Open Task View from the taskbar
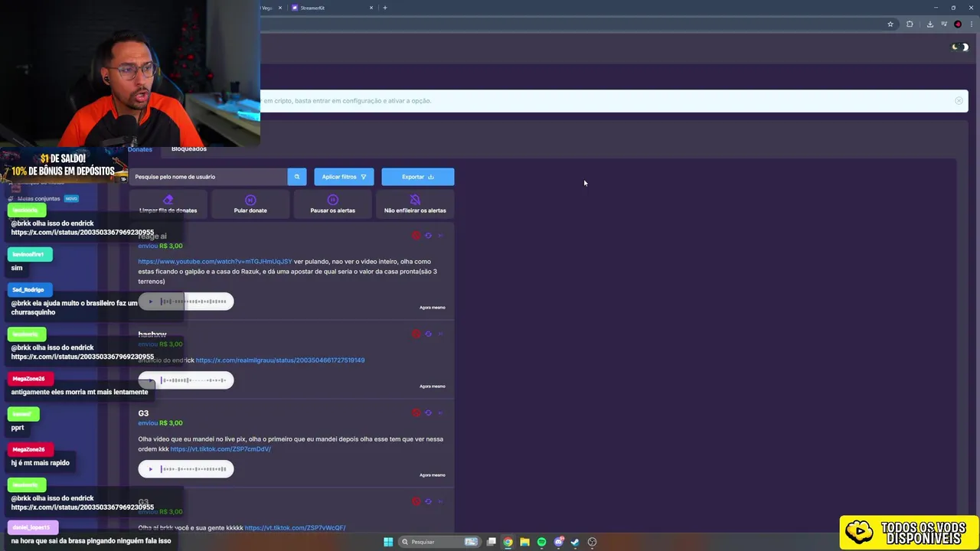The image size is (980, 551). click(492, 542)
